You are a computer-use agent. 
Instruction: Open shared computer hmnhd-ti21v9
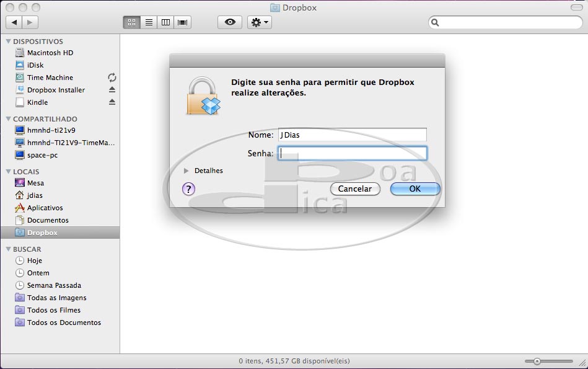[x=60, y=130]
